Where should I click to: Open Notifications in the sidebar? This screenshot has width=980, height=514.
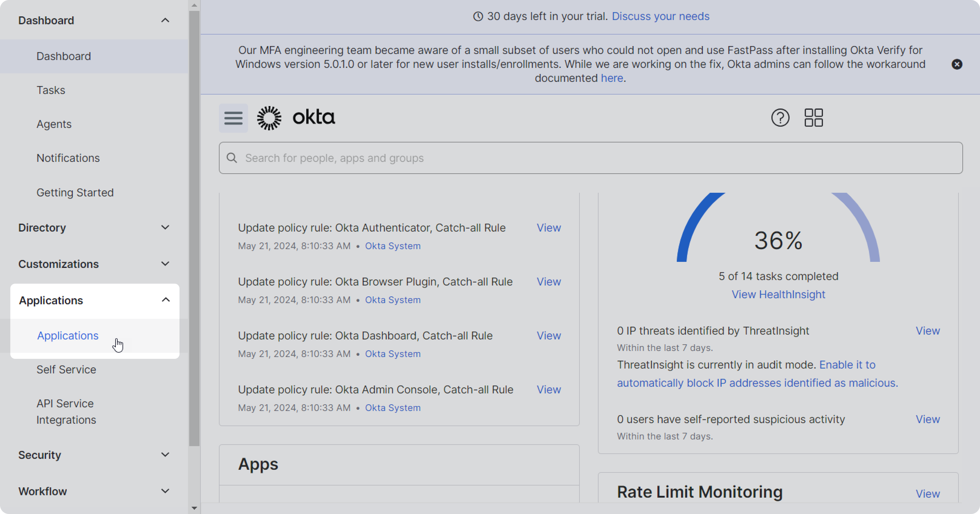(68, 158)
